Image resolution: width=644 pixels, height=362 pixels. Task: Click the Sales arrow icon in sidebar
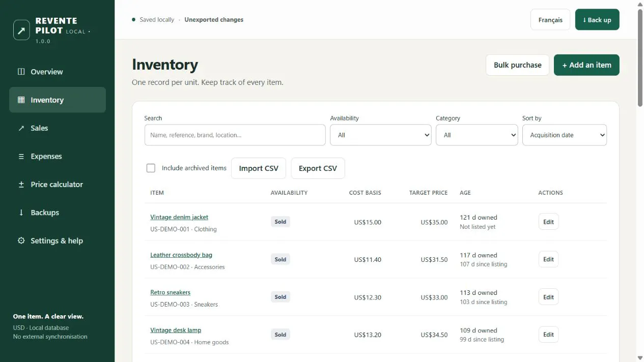coord(21,128)
